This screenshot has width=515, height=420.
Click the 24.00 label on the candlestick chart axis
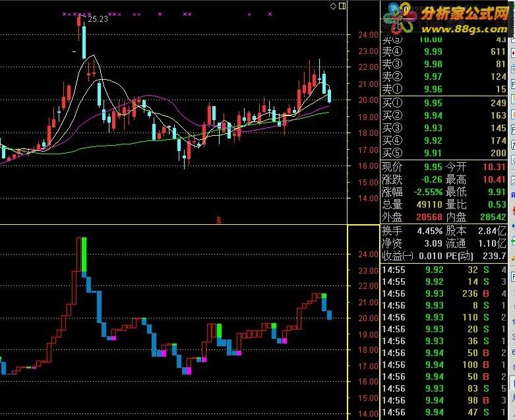point(368,35)
